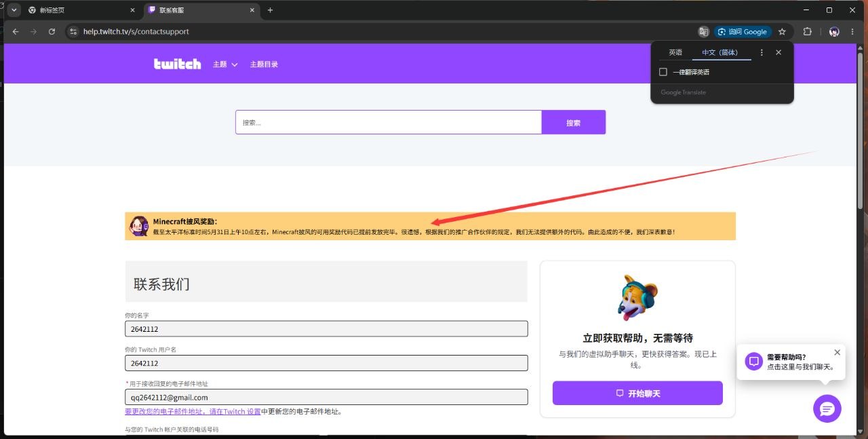Reload the page with refresh icon
Screen dimensions: 868x439
coord(52,31)
